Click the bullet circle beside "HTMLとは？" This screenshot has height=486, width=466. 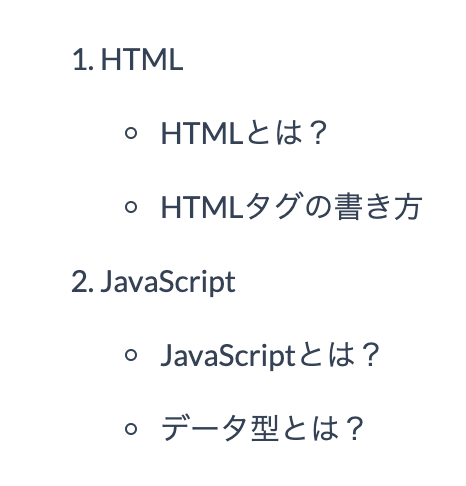click(x=131, y=133)
